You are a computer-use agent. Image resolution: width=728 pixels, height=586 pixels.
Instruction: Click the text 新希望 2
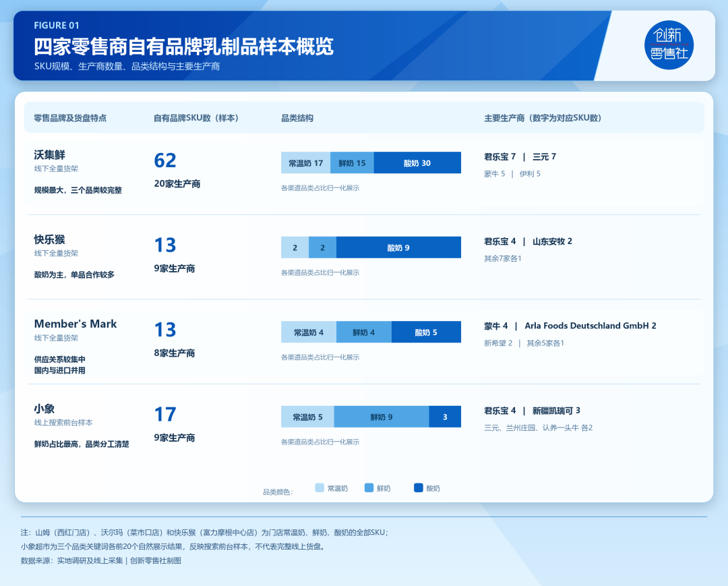click(498, 343)
